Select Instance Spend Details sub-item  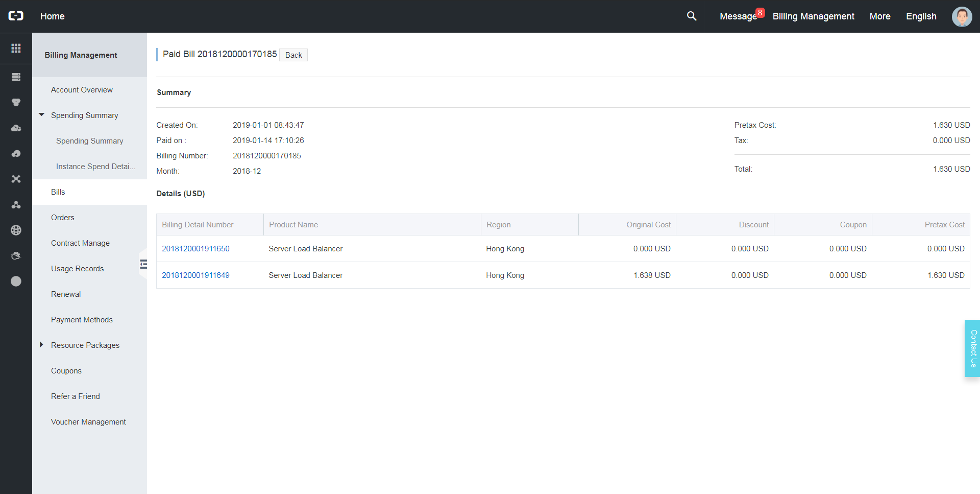(x=96, y=167)
